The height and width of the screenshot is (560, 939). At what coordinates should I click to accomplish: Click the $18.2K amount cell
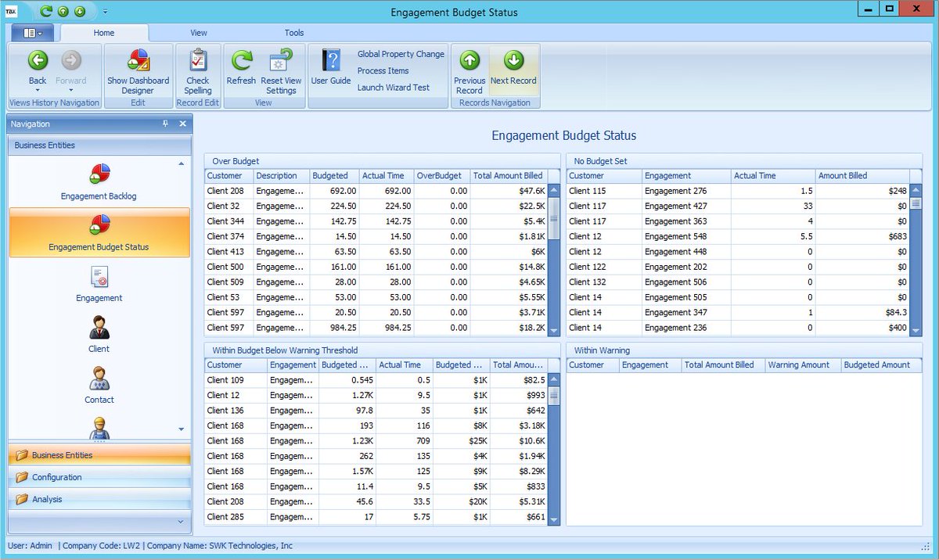coord(509,328)
